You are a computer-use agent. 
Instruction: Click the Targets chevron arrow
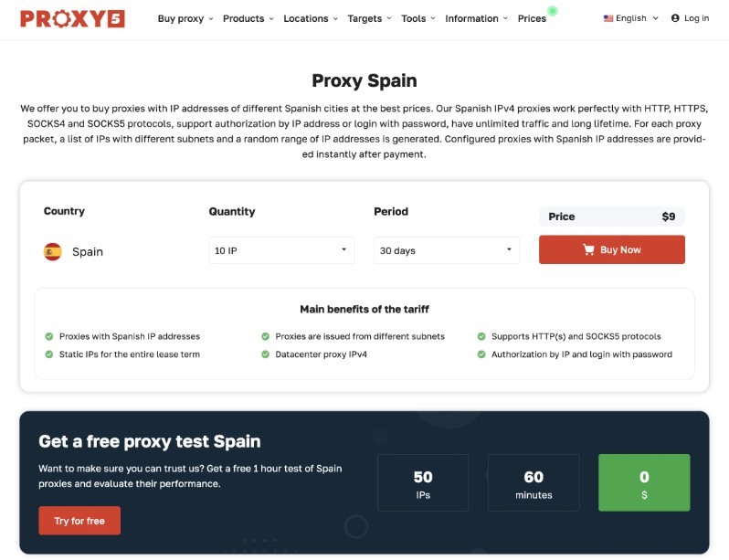389,19
